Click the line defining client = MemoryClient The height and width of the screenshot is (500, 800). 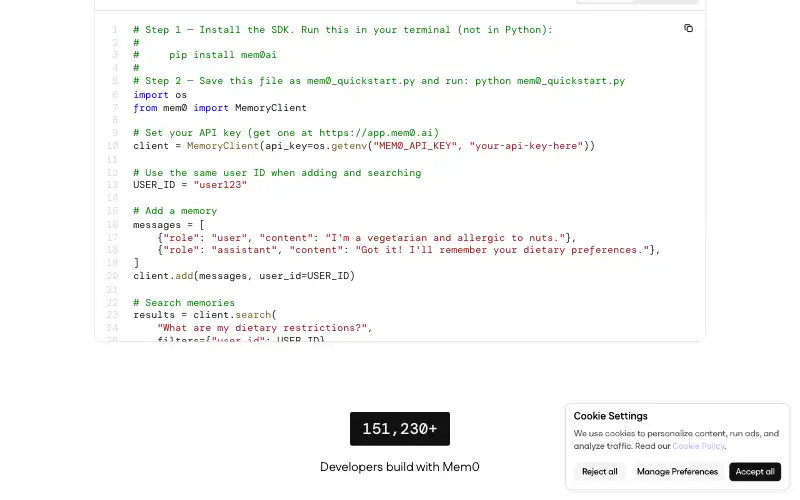click(364, 146)
